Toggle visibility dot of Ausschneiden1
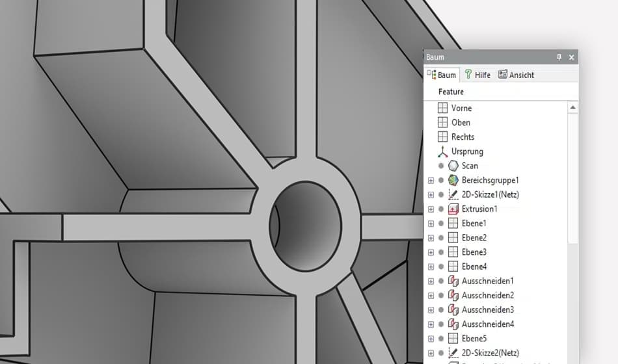Image resolution: width=618 pixels, height=364 pixels. pos(441,281)
